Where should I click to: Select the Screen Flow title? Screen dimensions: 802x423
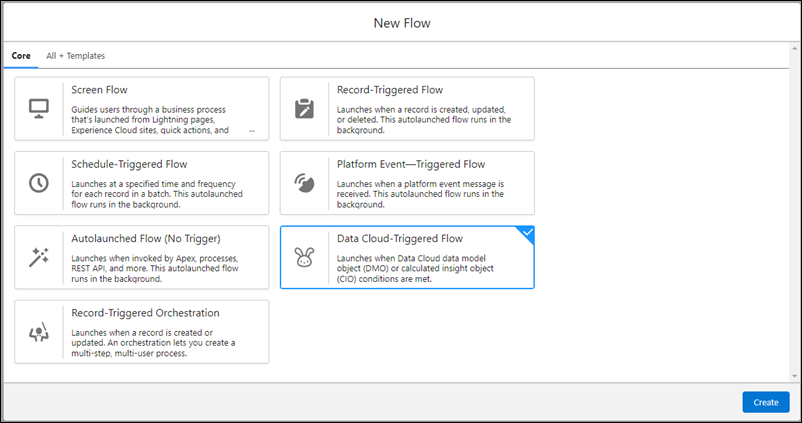click(99, 90)
